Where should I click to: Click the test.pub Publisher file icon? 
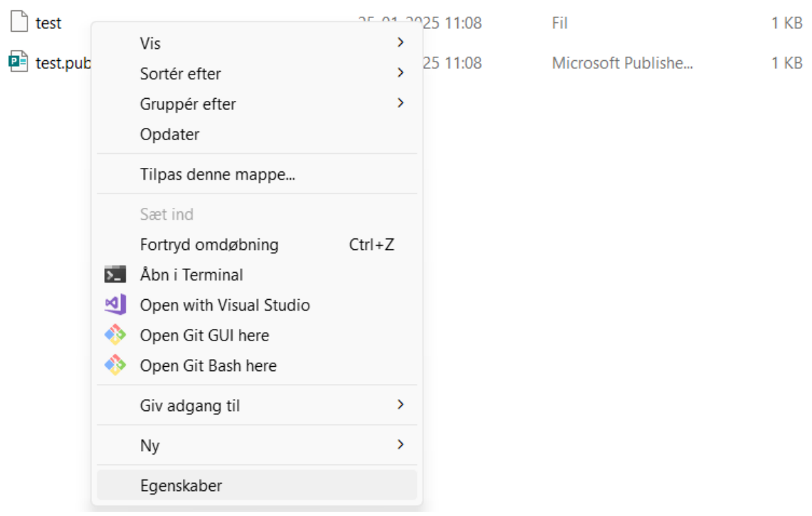pyautogui.click(x=18, y=63)
